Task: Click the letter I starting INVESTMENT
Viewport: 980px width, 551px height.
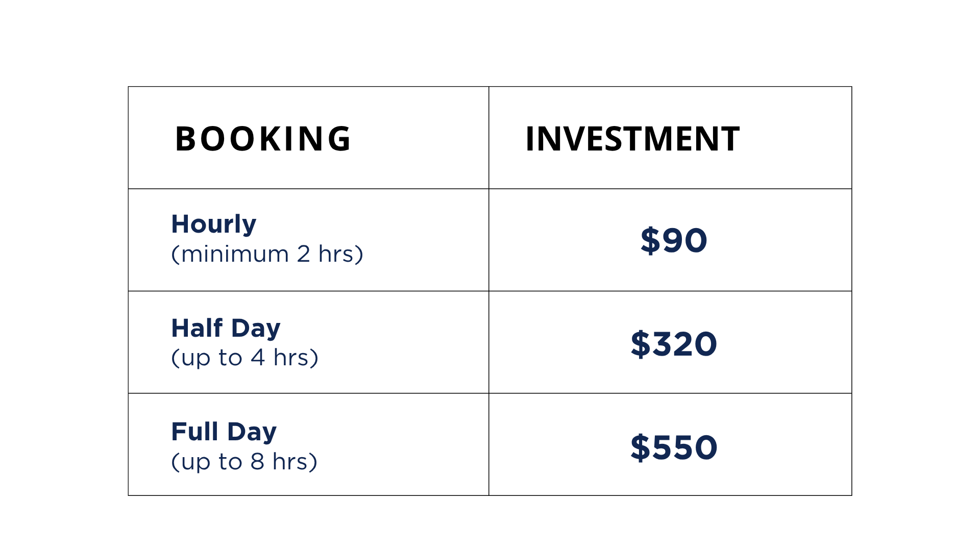Action: point(530,139)
